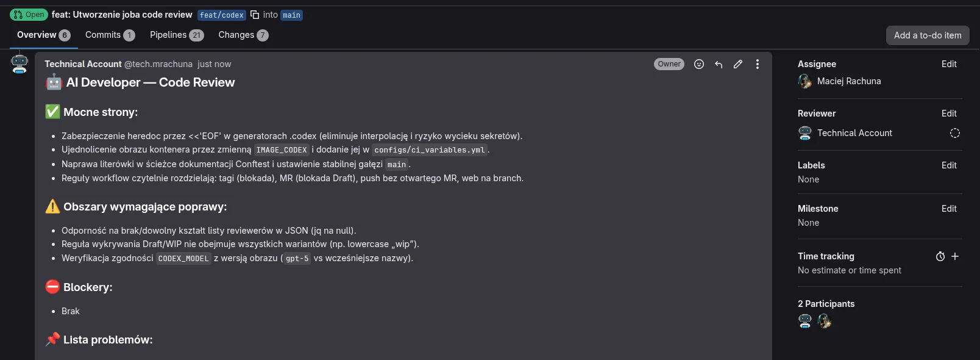Edit the code review comment
The width and height of the screenshot is (980, 360).
[x=738, y=64]
